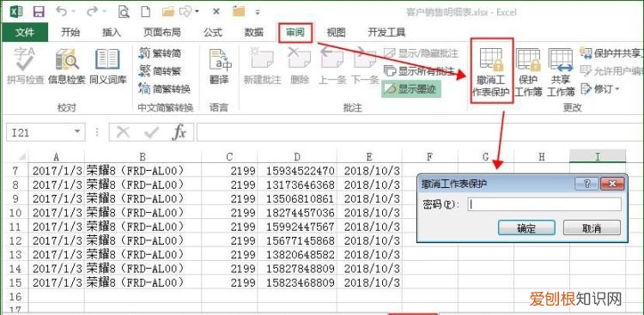Click the Redo arrow icon
Screen dimensions: 644x315
click(93, 11)
